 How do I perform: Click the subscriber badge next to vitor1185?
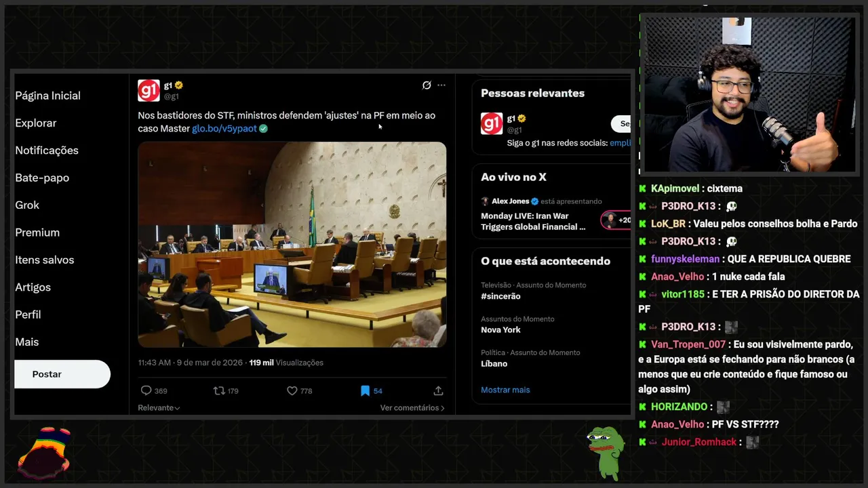[654, 294]
